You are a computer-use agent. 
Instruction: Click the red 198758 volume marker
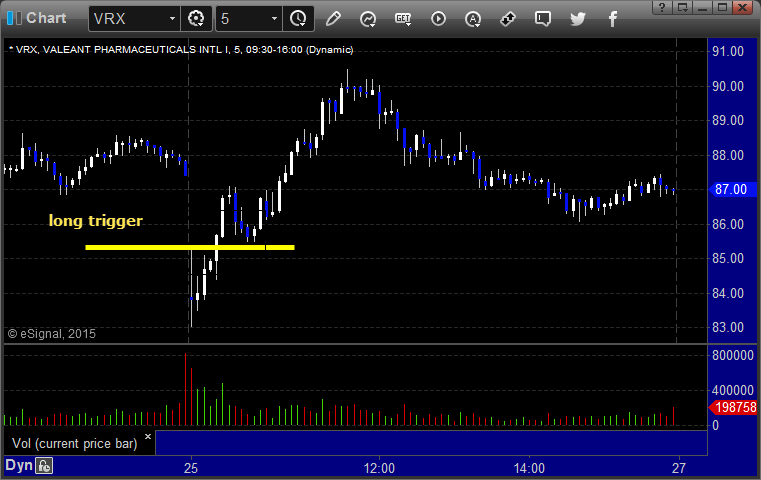pyautogui.click(x=732, y=407)
